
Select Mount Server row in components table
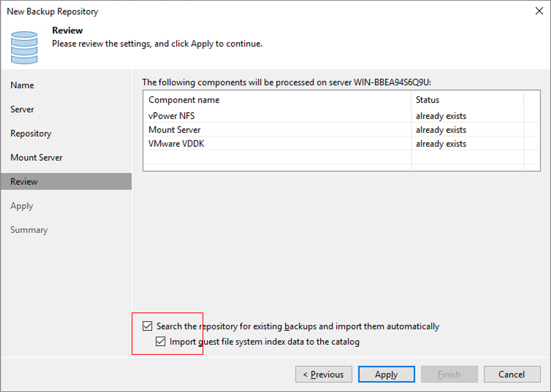[x=175, y=130]
